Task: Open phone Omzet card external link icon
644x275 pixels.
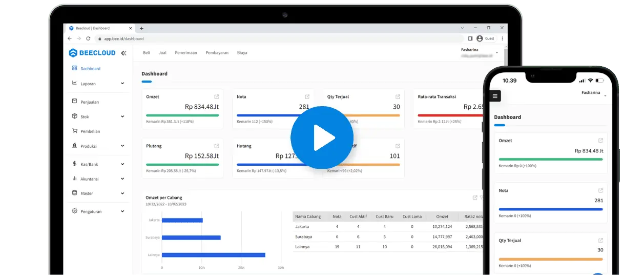Action: click(600, 140)
